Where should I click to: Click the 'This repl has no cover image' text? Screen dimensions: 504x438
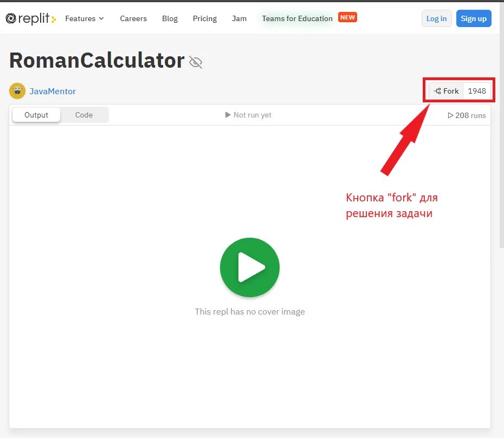[x=250, y=311]
